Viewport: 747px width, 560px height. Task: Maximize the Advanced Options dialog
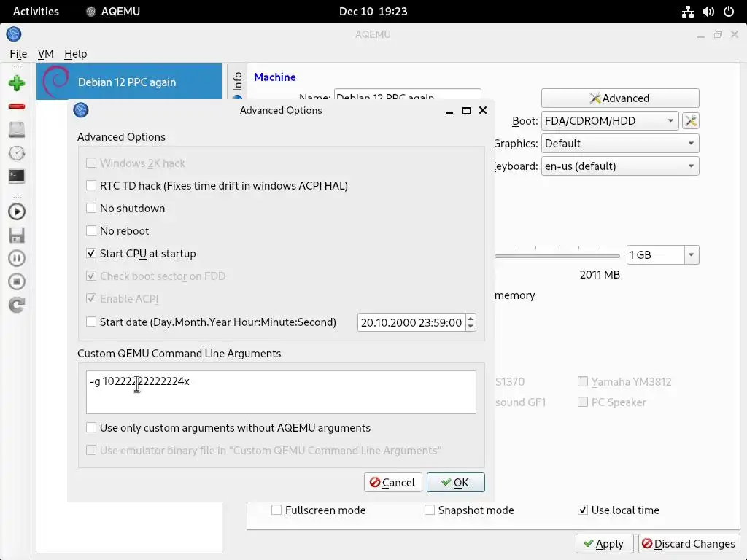(x=466, y=111)
